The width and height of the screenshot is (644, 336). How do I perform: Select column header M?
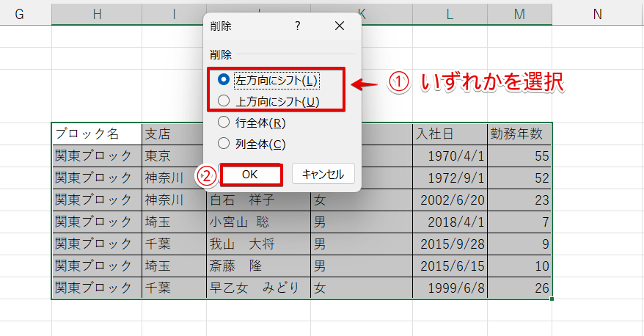point(519,15)
